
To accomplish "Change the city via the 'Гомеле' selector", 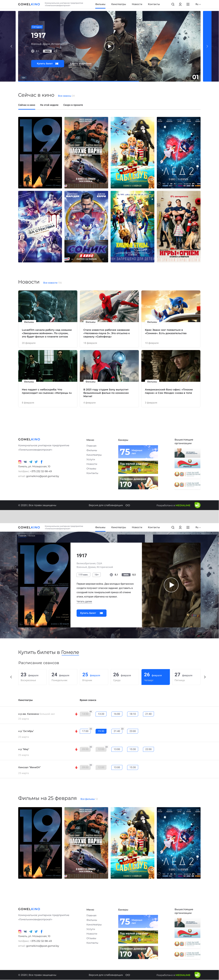I will point(70,652).
